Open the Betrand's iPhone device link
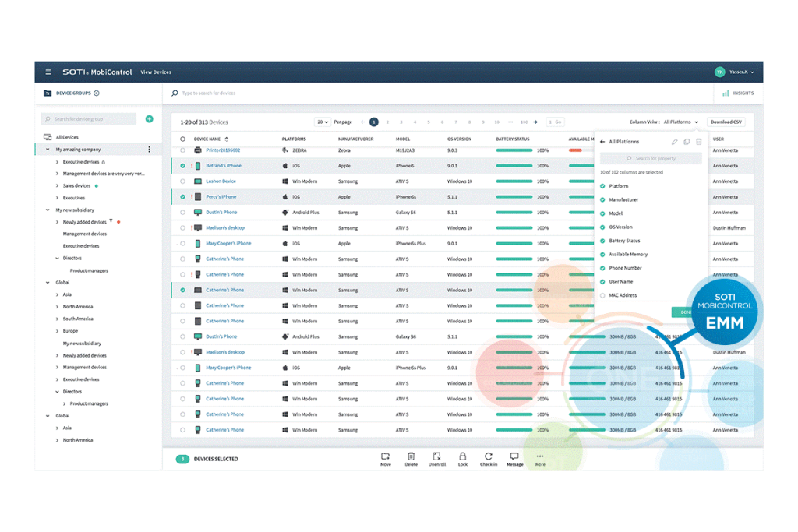Viewport: 798px width, 532px height. pyautogui.click(x=224, y=166)
